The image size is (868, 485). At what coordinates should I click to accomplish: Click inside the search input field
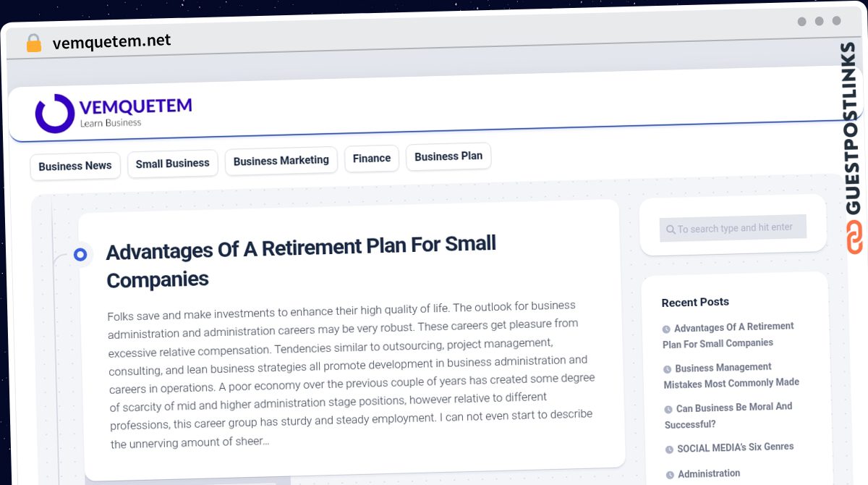733,227
